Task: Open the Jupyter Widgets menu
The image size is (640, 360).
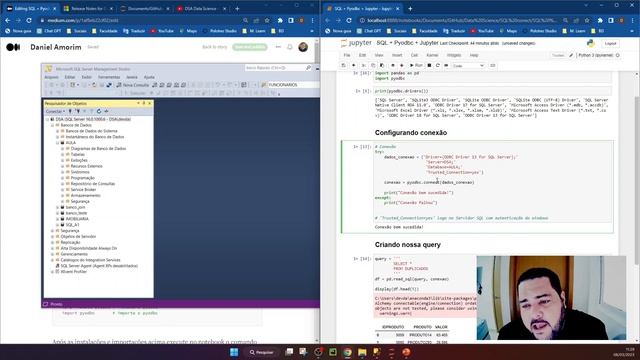Action: tap(454, 55)
